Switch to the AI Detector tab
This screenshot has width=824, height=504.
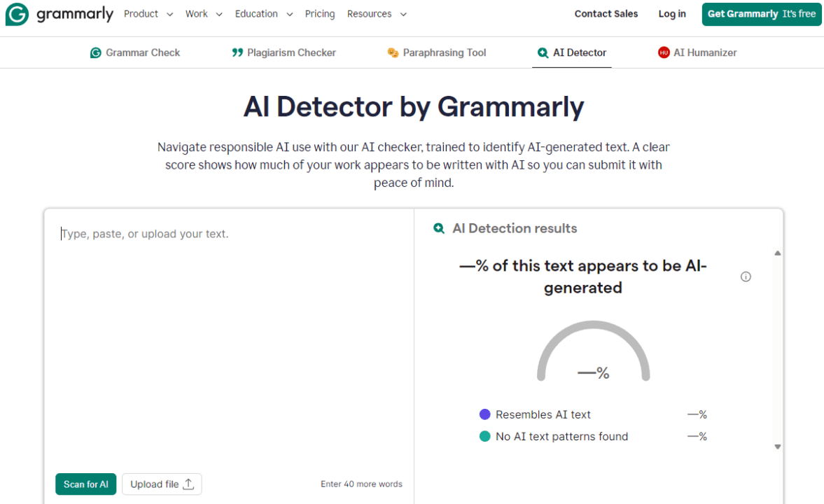click(x=572, y=52)
